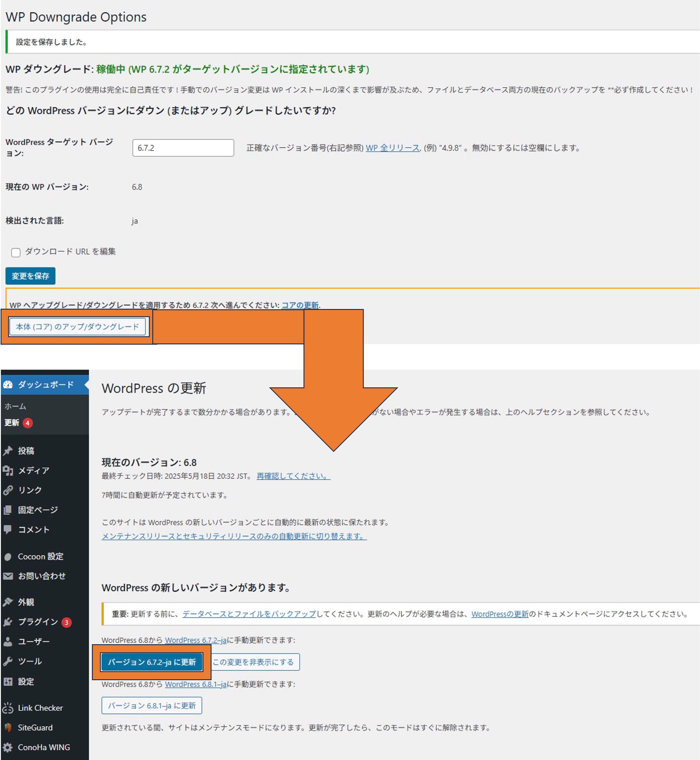
Task: Click the updates badge showing 4
Action: (x=28, y=423)
